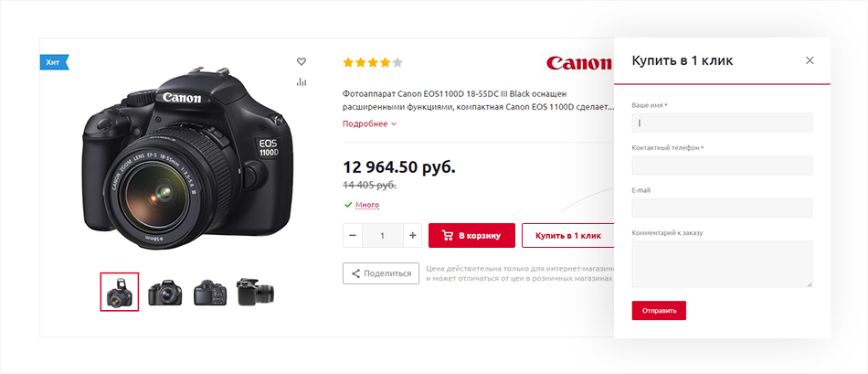Increase quantity with plus button
Image resolution: width=868 pixels, height=374 pixels.
click(x=412, y=236)
